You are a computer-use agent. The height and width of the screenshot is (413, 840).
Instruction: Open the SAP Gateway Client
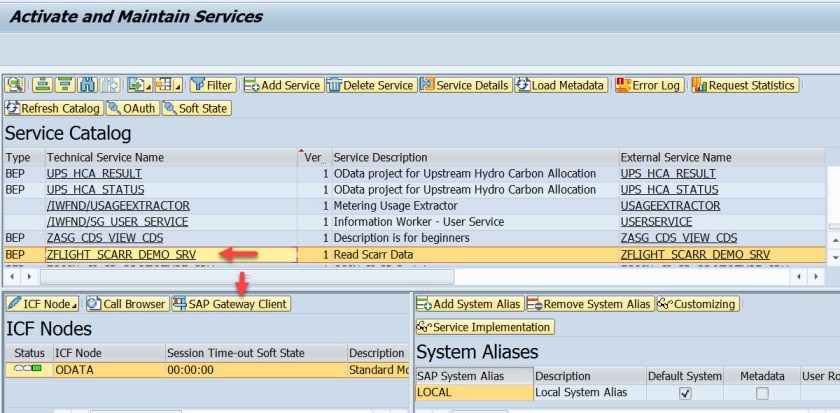(230, 304)
